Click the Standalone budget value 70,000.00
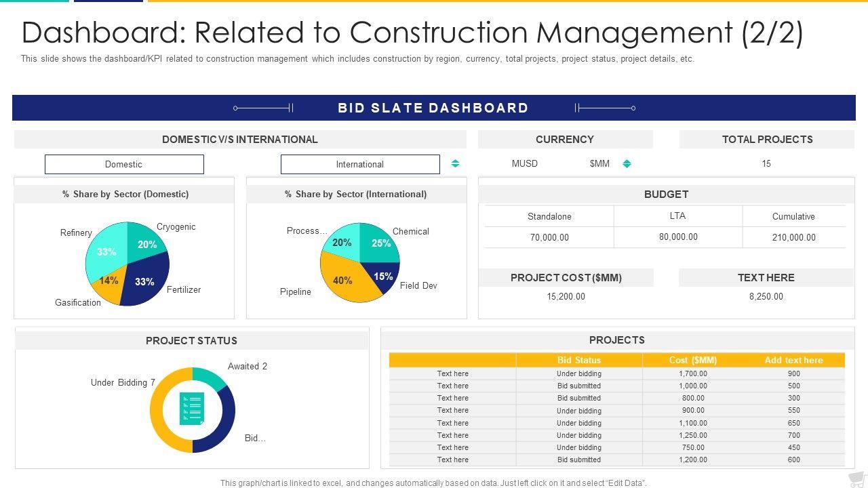The width and height of the screenshot is (868, 488). pyautogui.click(x=549, y=237)
